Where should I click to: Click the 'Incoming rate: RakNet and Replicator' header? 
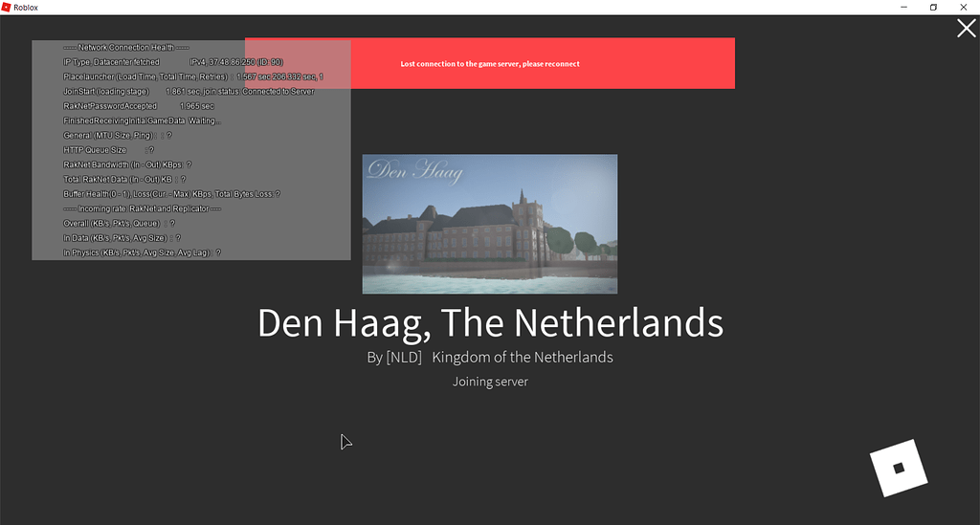click(x=142, y=208)
